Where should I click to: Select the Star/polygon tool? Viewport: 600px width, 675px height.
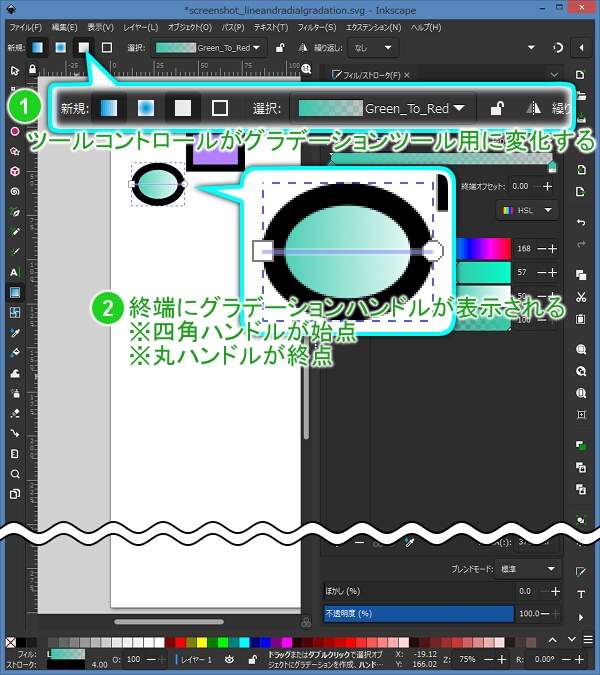[15, 152]
